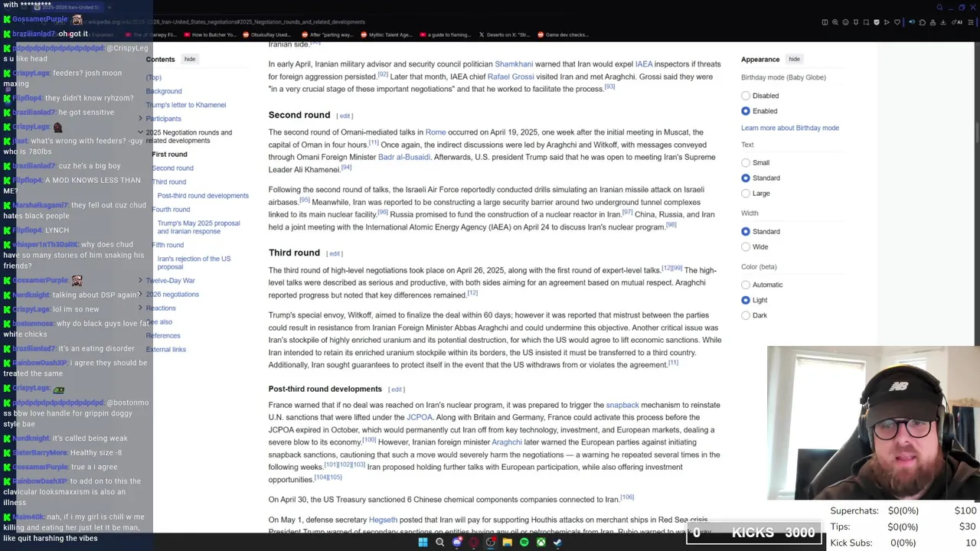Screen dimensions: 980x551
Task: Hide the Appearance panel
Action: 794,59
